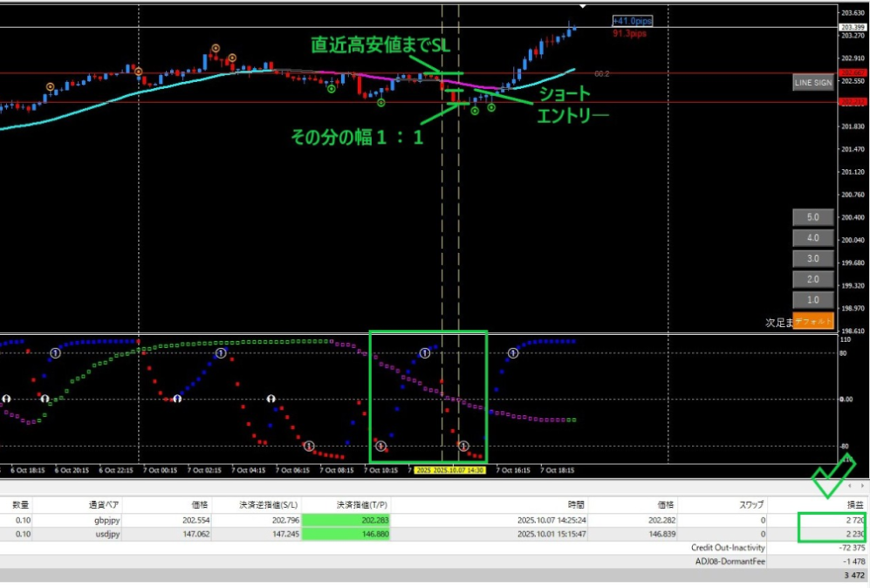Click the LINE SIGN button
The height and width of the screenshot is (588, 870).
coord(812,83)
